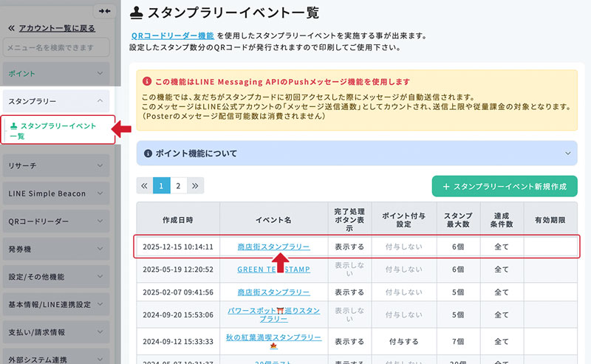Open the QRコードリーダー機能 link
The width and height of the screenshot is (591, 364).
[x=172, y=35]
